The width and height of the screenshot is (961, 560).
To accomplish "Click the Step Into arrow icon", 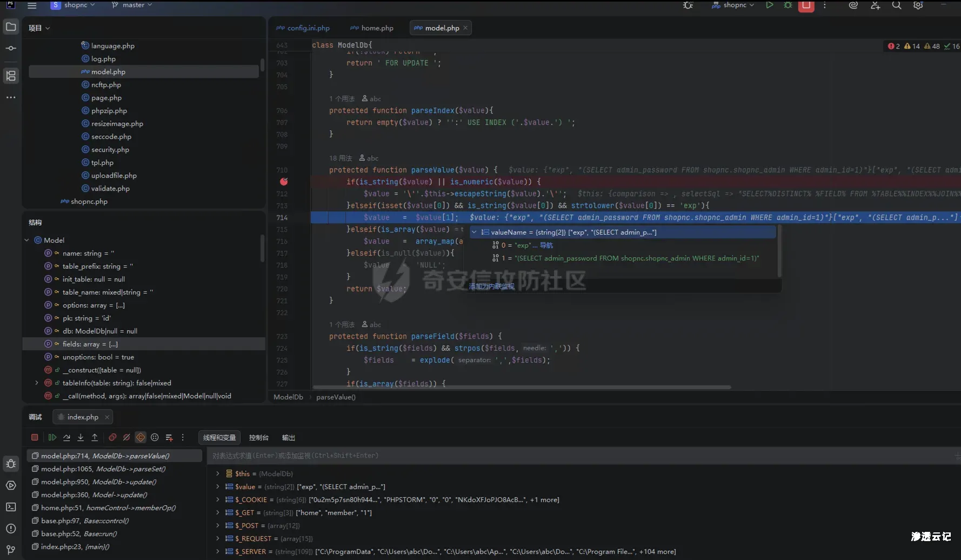I will 81,437.
